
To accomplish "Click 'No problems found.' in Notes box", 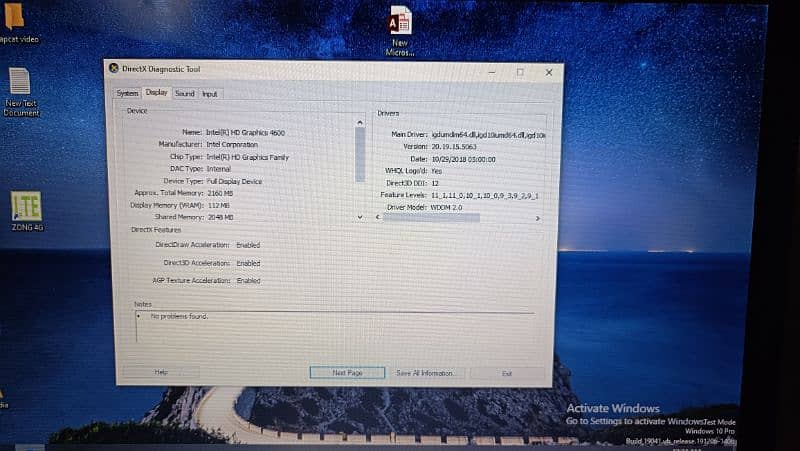I will tap(179, 316).
